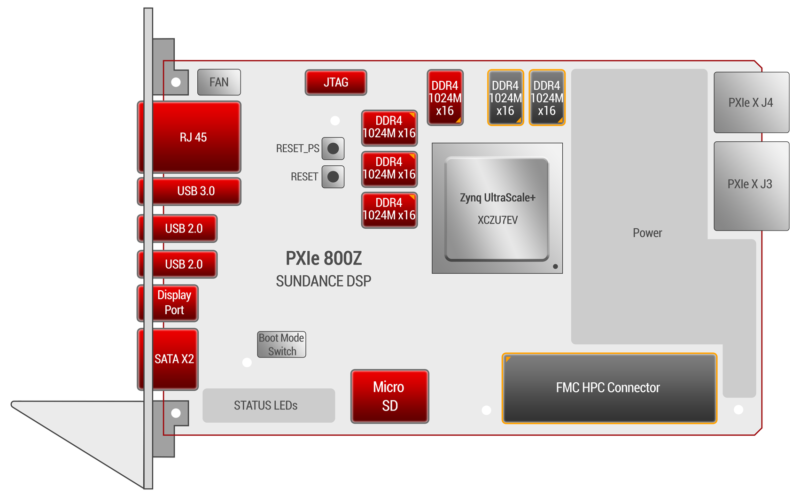The width and height of the screenshot is (800, 495).
Task: Click the RESET push button below RESET_PS
Action: [x=333, y=177]
